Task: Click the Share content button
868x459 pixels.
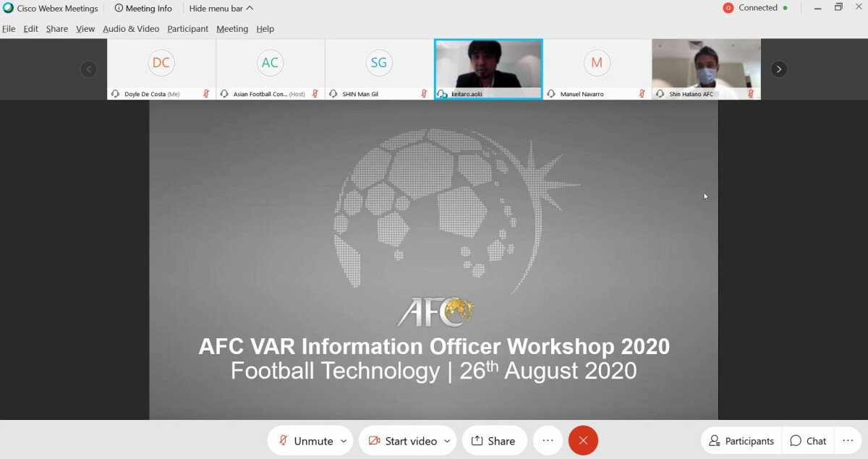Action: pos(494,441)
